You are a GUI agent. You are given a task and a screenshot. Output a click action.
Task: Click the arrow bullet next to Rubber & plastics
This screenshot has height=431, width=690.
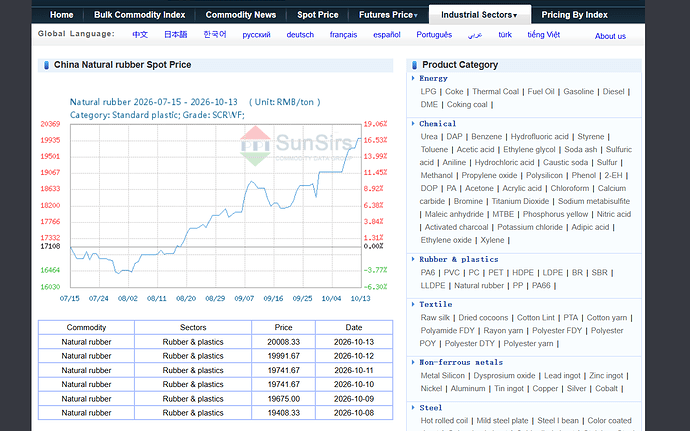pos(413,259)
